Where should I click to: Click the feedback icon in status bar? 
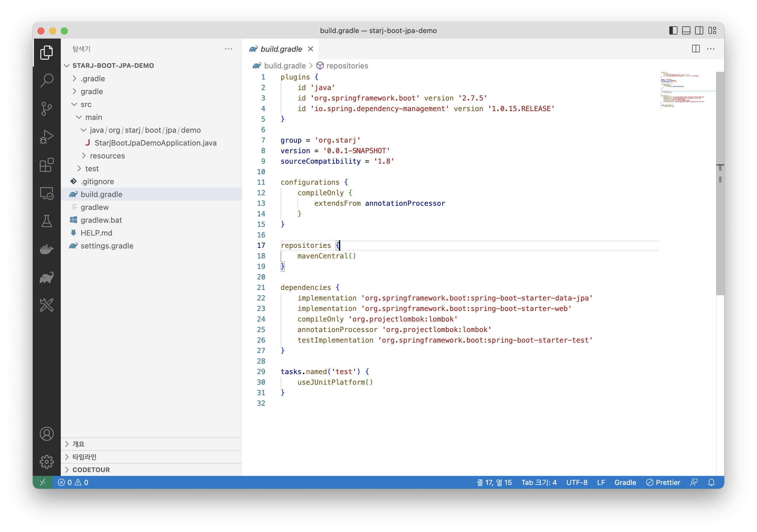(694, 482)
